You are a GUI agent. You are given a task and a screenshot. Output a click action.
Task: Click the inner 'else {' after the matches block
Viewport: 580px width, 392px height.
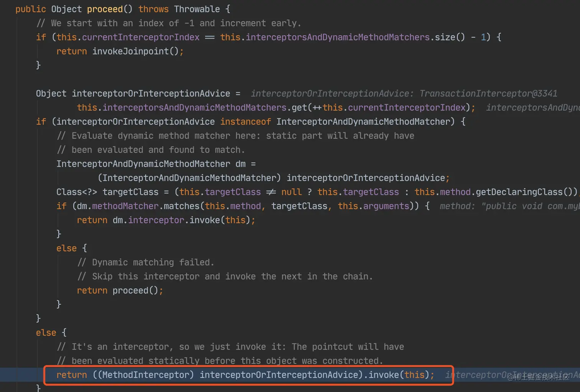pyautogui.click(x=72, y=249)
